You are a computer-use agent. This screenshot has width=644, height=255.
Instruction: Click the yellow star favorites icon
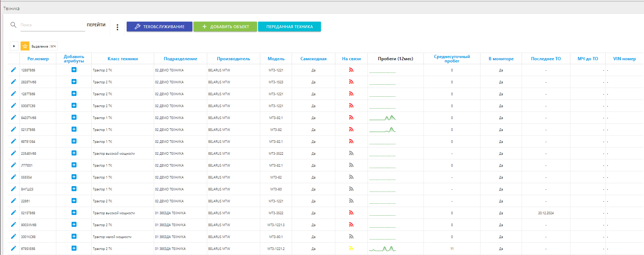point(25,46)
